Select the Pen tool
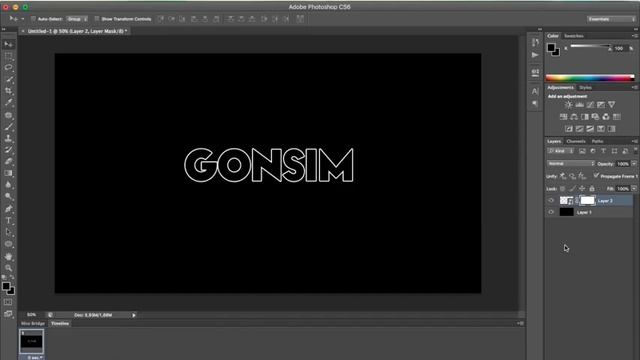 (x=8, y=209)
